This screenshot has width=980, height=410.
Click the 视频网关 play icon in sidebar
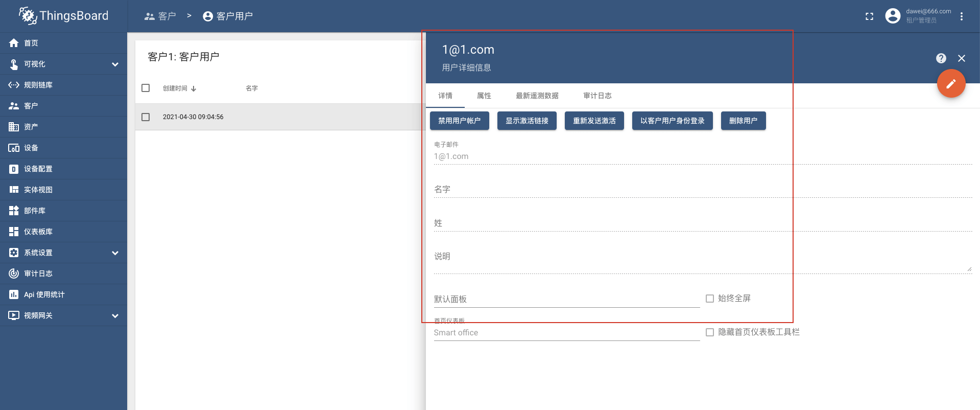coord(14,315)
